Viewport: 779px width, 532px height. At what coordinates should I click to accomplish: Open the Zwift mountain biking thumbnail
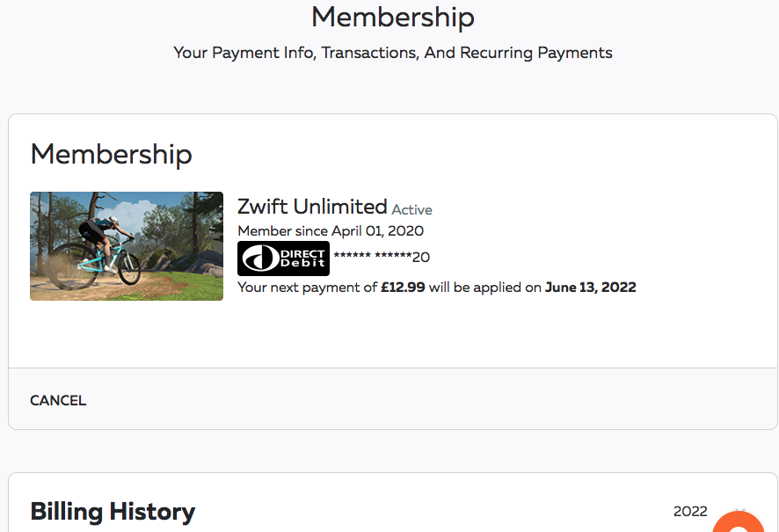[127, 246]
